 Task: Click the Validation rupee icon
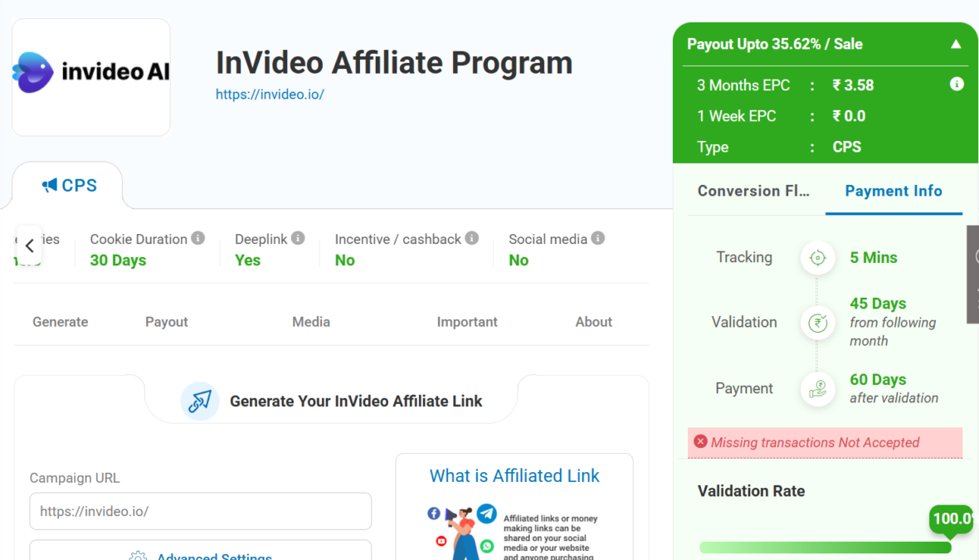(x=817, y=323)
